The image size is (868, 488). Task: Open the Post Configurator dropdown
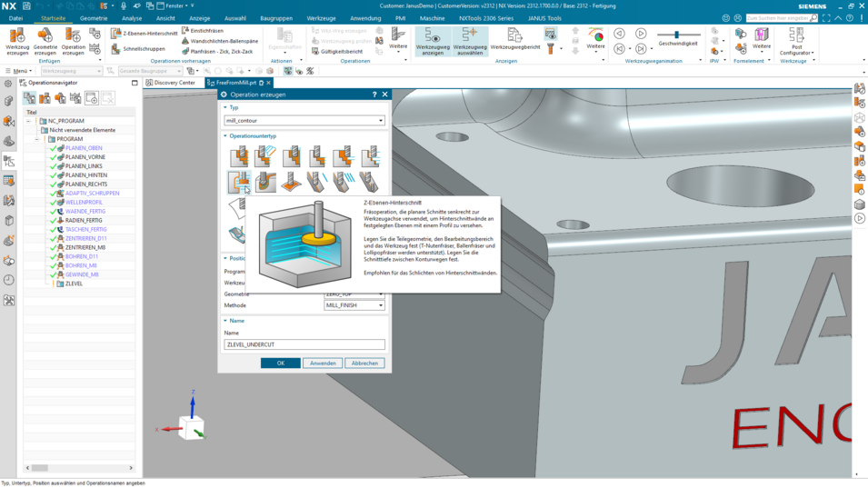[796, 41]
